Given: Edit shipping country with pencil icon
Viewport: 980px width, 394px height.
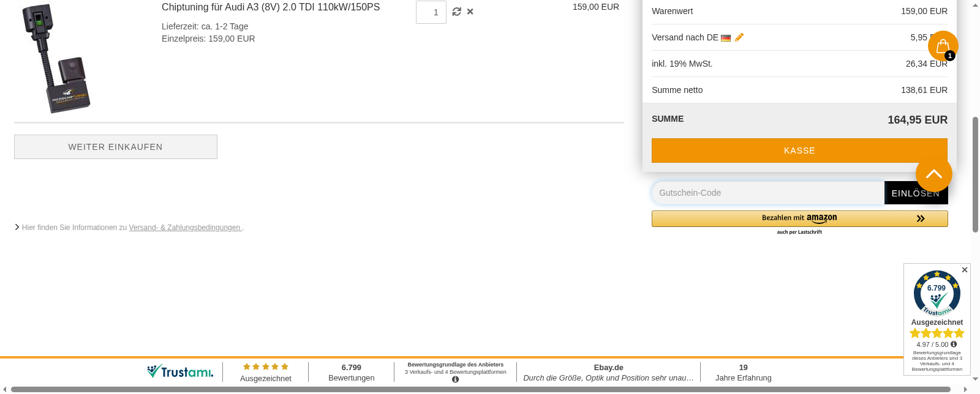Looking at the screenshot, I should click(x=739, y=37).
